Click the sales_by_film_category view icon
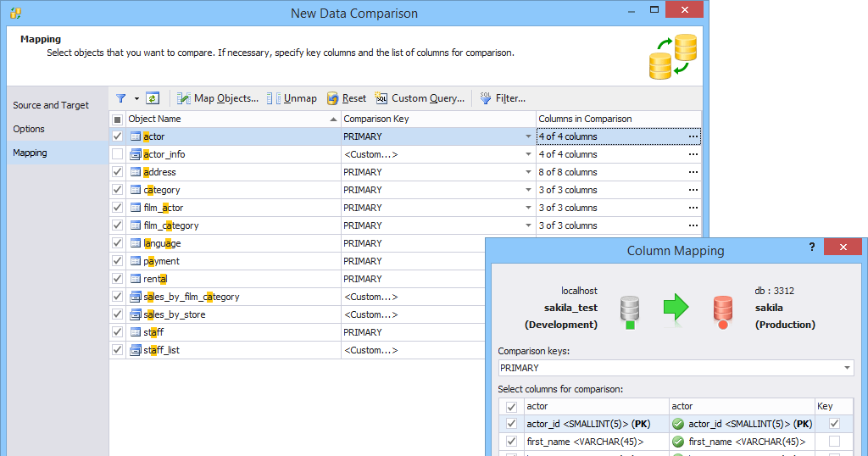This screenshot has width=868, height=456. [x=136, y=297]
